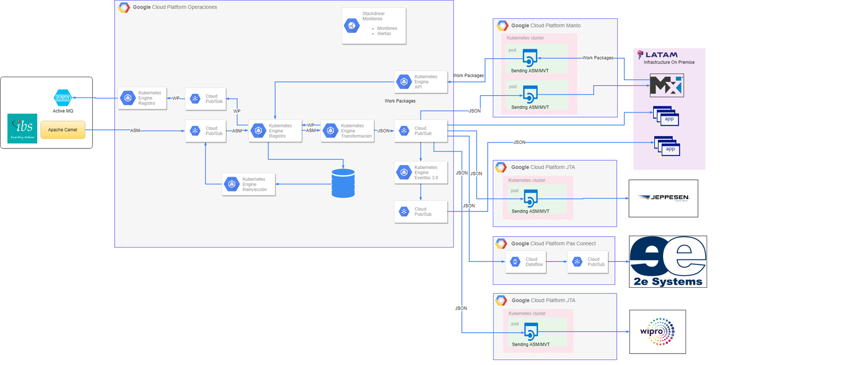Select the sending pod icon beside wipro
Screen dimensions: 868x365
pyautogui.click(x=531, y=332)
